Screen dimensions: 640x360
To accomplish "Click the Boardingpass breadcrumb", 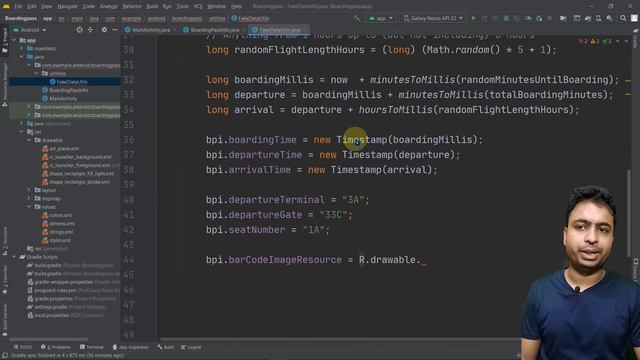I will point(20,18).
